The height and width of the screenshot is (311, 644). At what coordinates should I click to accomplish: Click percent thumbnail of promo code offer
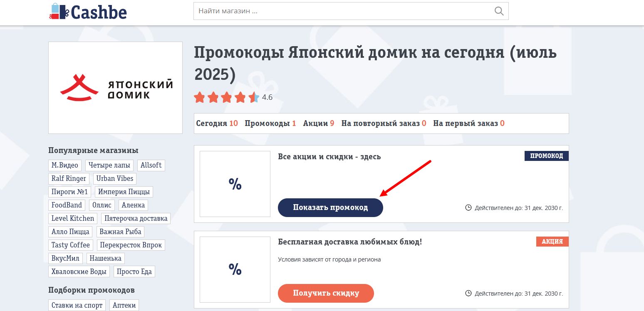235,184
